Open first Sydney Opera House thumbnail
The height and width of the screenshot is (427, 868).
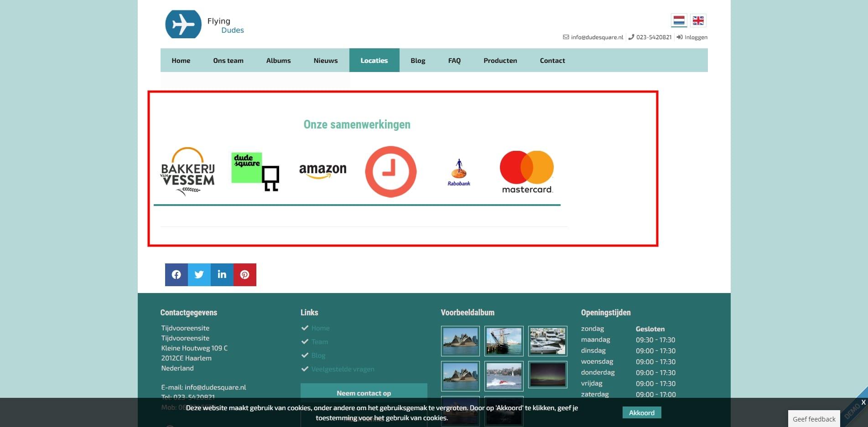(460, 341)
